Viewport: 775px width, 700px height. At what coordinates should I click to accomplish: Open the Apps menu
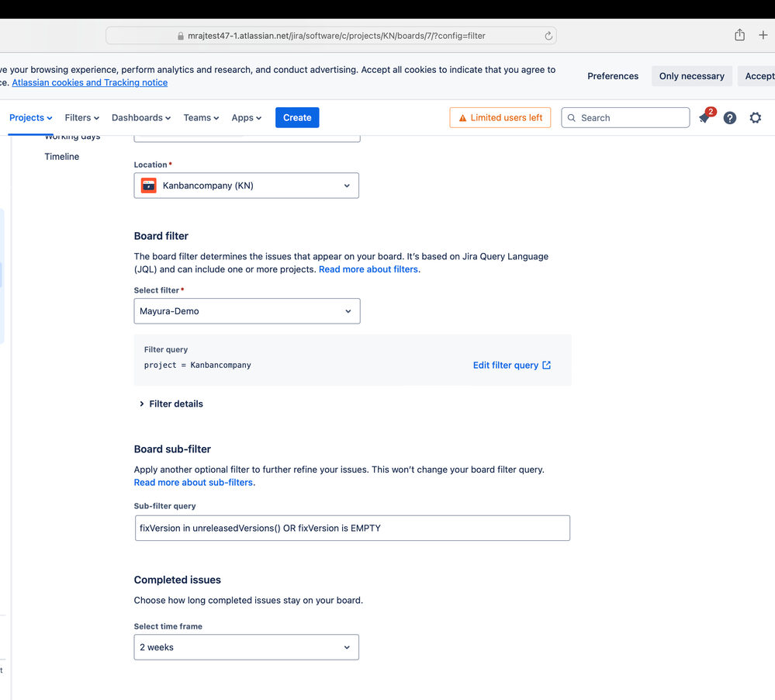pos(246,118)
